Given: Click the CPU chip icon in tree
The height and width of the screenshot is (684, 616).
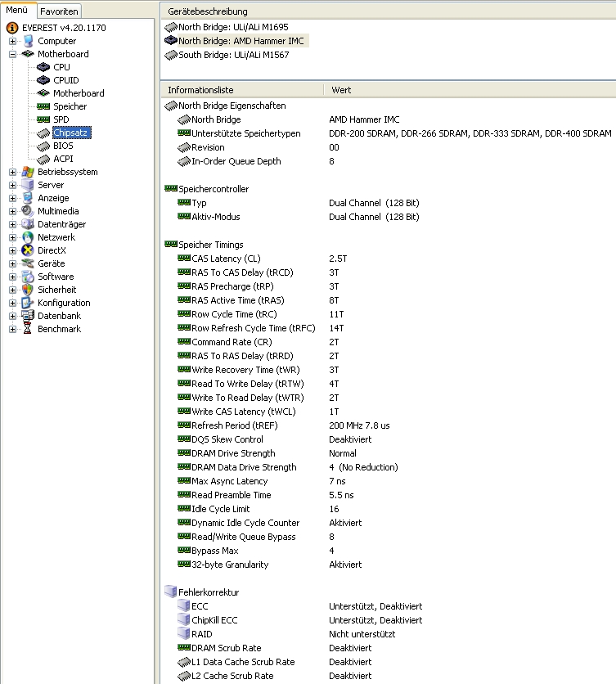Looking at the screenshot, I should point(43,67).
